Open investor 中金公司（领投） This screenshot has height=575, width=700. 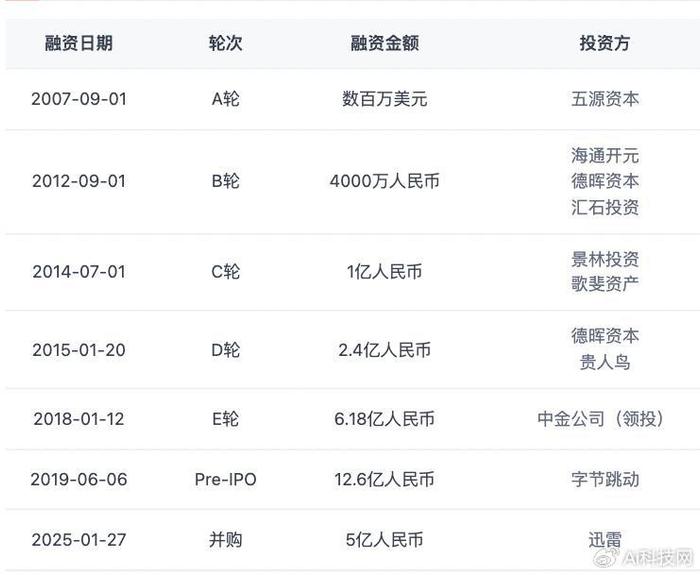tap(600, 419)
